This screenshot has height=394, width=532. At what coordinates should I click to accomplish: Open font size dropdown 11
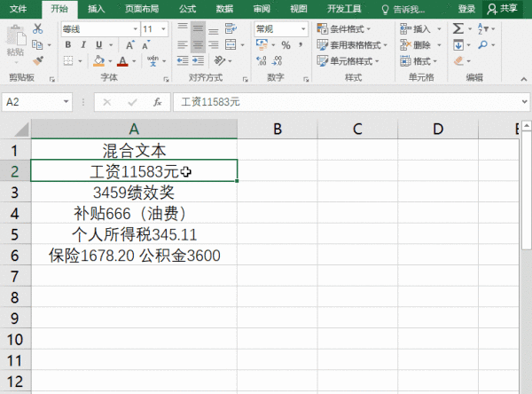click(x=163, y=29)
